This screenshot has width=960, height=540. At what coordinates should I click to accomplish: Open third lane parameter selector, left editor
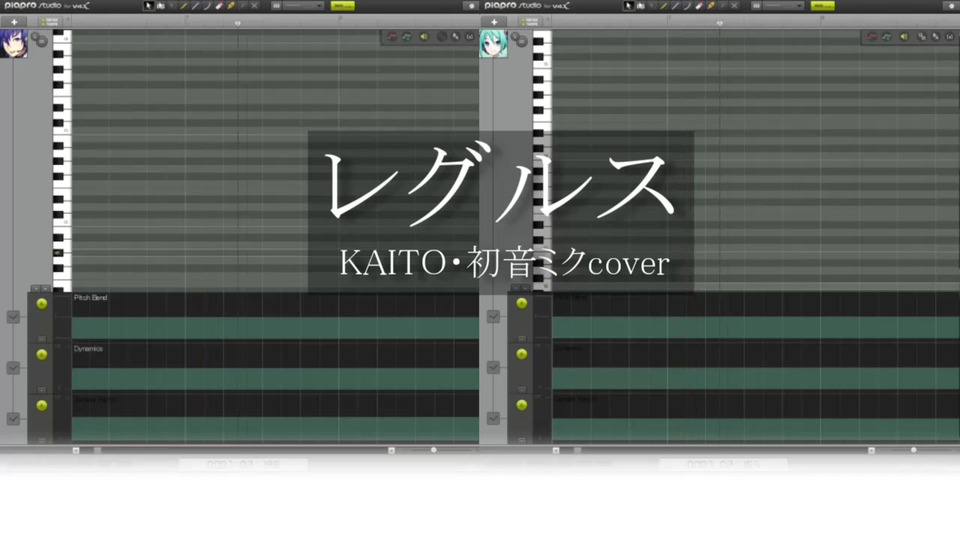coord(42,405)
